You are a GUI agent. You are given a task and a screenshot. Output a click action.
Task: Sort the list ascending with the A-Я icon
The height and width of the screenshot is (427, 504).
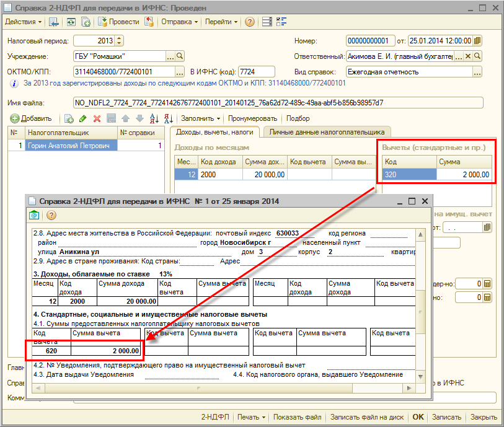point(153,118)
